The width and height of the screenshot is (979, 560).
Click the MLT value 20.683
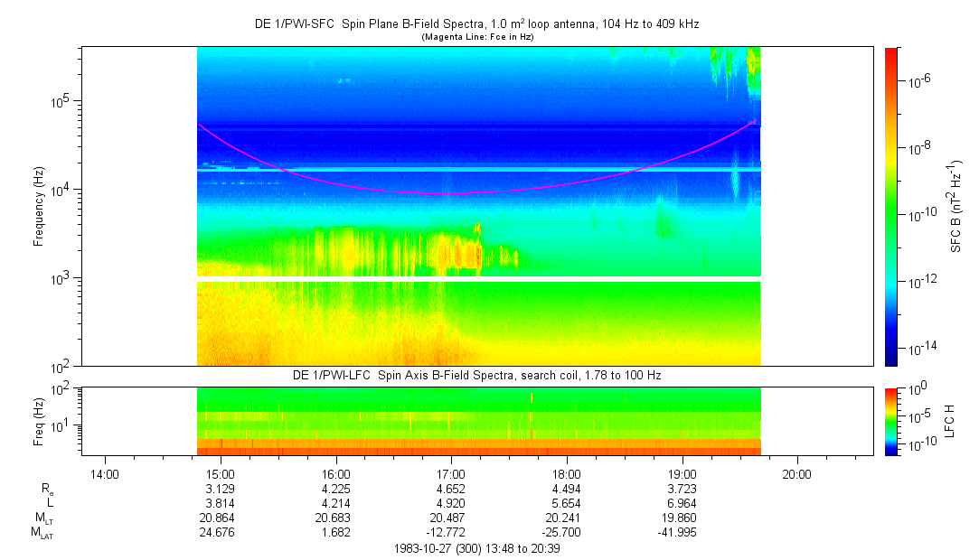335,518
